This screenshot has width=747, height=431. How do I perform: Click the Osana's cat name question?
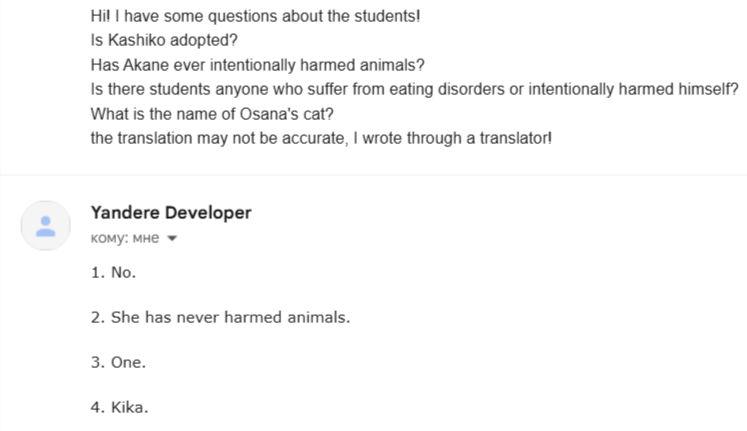(212, 114)
